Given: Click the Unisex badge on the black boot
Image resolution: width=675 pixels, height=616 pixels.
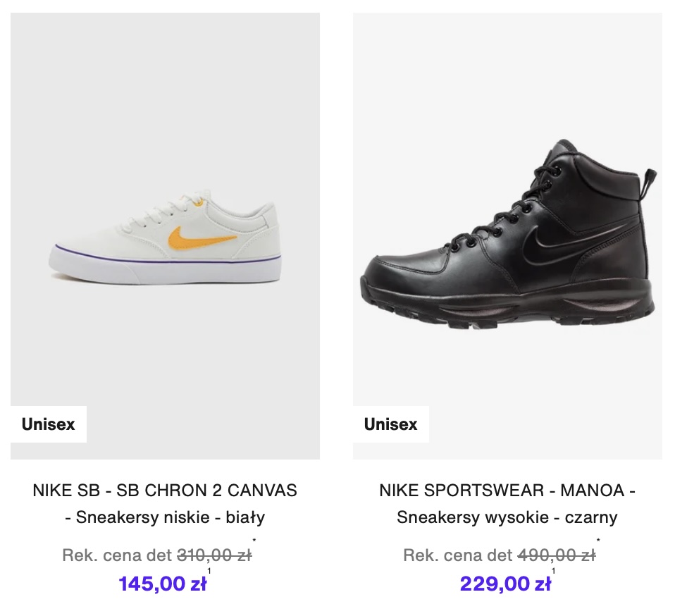Looking at the screenshot, I should 390,424.
